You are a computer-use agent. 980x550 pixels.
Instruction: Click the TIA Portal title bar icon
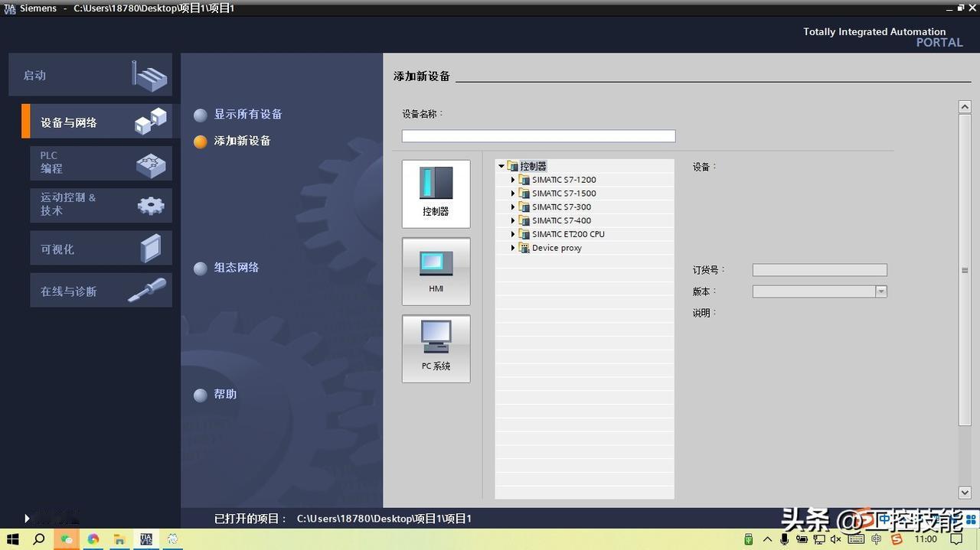[9, 8]
